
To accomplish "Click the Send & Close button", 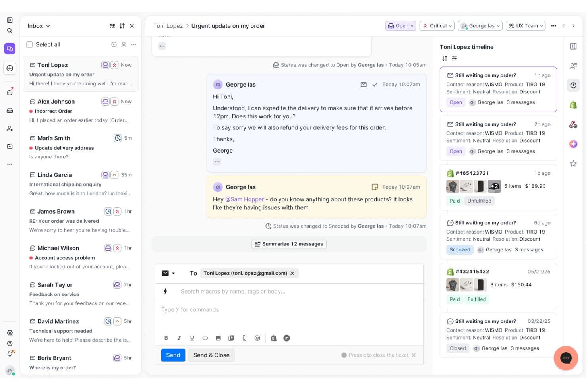I will click(x=211, y=355).
